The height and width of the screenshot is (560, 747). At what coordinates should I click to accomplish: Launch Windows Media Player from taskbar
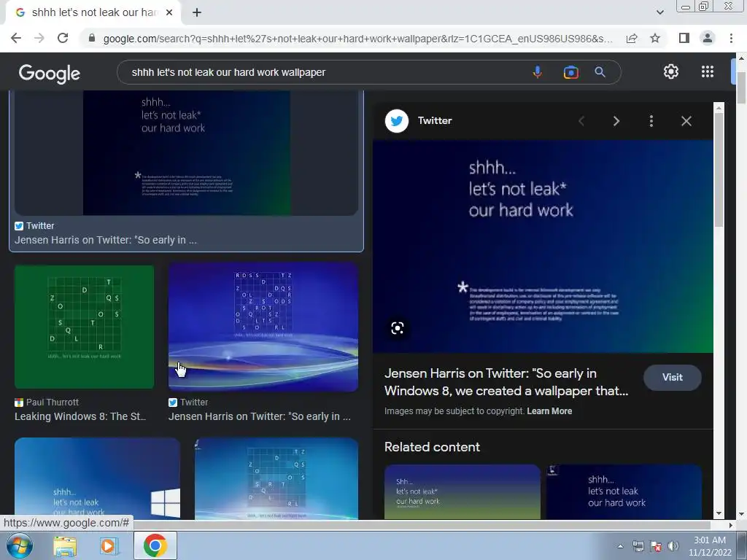coord(109,546)
